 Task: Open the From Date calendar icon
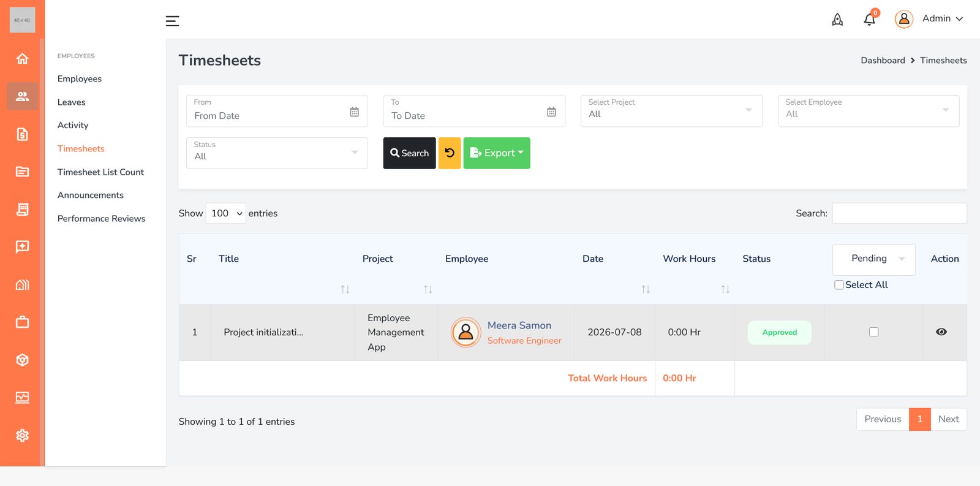(x=354, y=112)
